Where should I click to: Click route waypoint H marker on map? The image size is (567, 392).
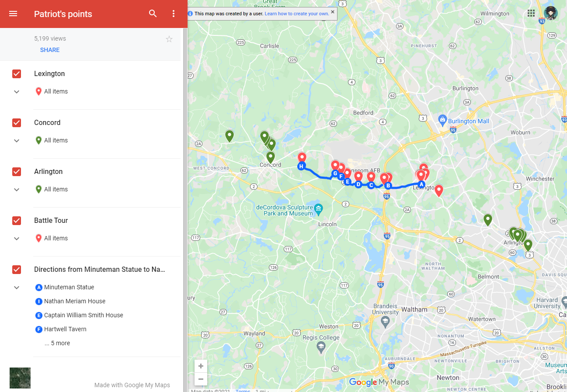[x=301, y=166]
